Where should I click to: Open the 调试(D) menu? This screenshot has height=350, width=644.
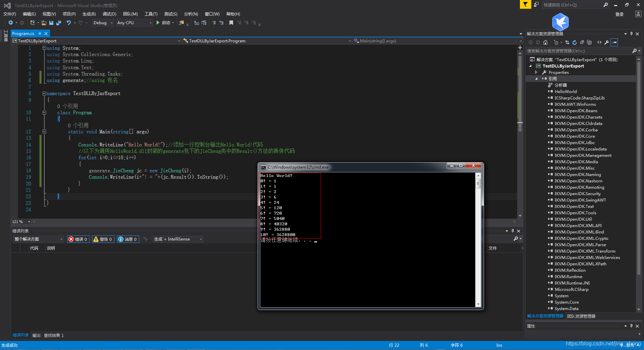coord(109,14)
